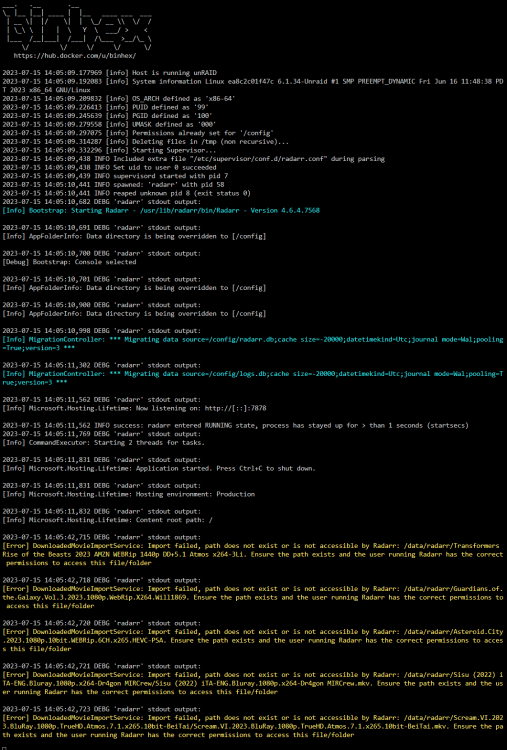
Task: Click 'CommandExecutor: Starting 2 threads for tasks' line
Action: tap(103, 443)
